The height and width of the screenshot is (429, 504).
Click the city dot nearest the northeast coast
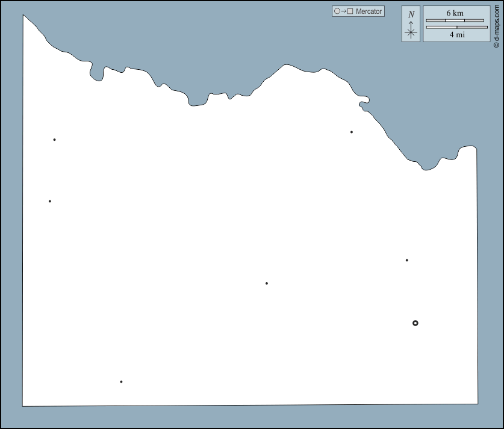352,132
